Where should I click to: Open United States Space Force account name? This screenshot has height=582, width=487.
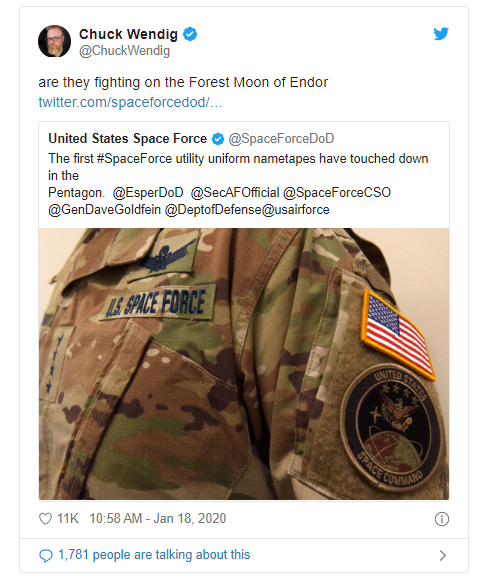[128, 138]
